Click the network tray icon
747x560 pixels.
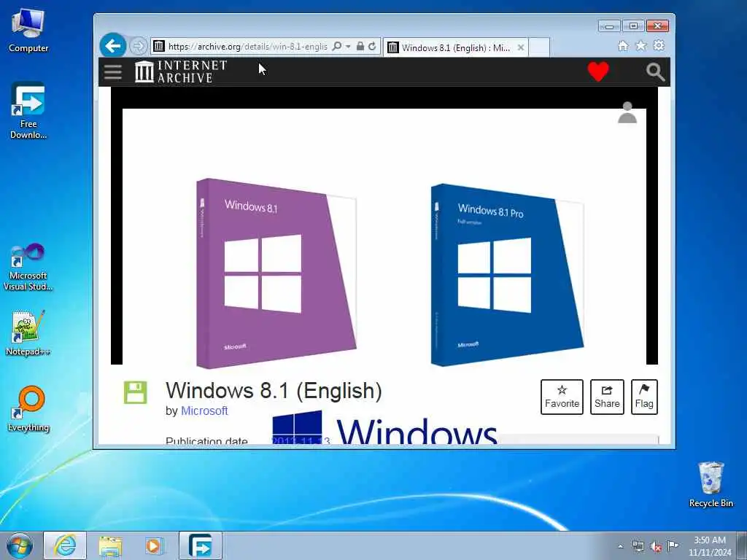(x=638, y=547)
